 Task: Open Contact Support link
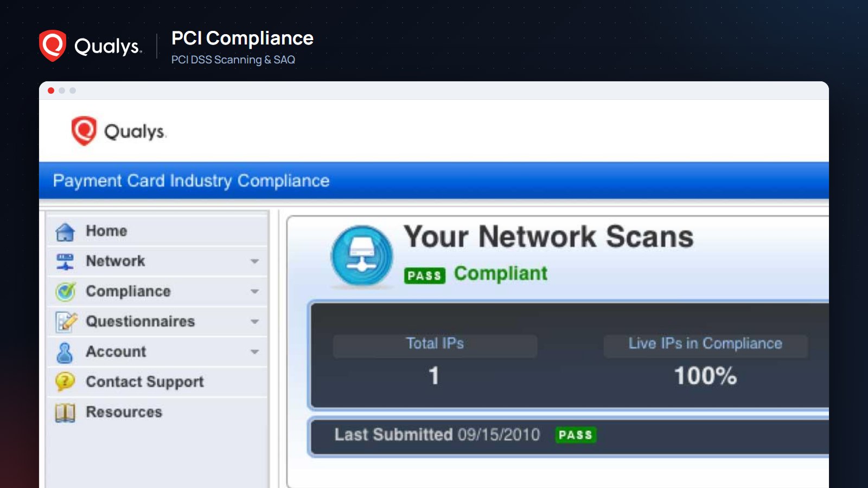tap(157, 382)
